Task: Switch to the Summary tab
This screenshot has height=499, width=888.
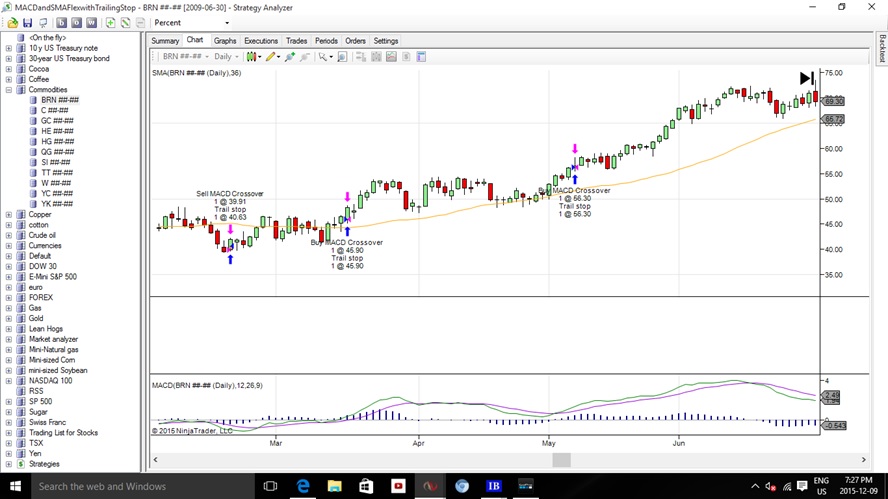Action: [165, 41]
